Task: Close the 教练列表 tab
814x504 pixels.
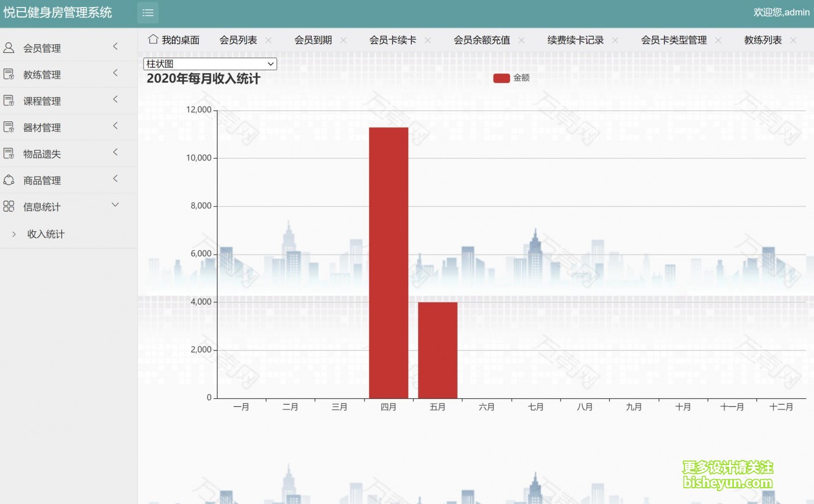Action: tap(793, 40)
